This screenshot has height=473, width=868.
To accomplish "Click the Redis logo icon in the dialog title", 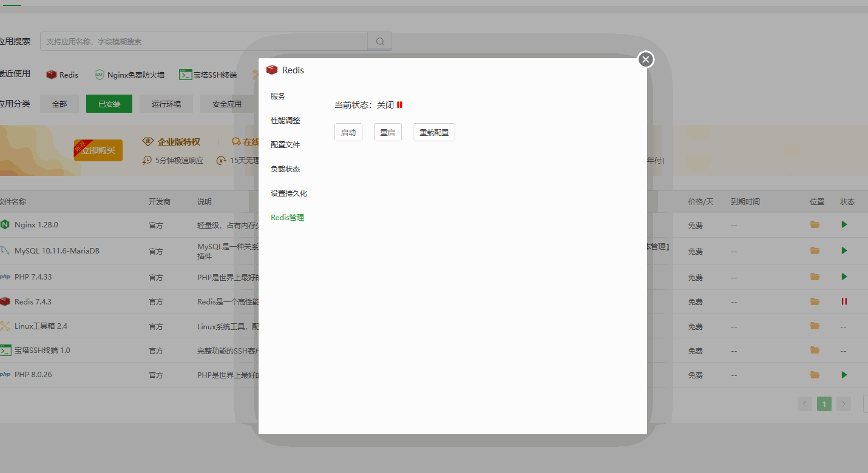I will click(x=272, y=70).
